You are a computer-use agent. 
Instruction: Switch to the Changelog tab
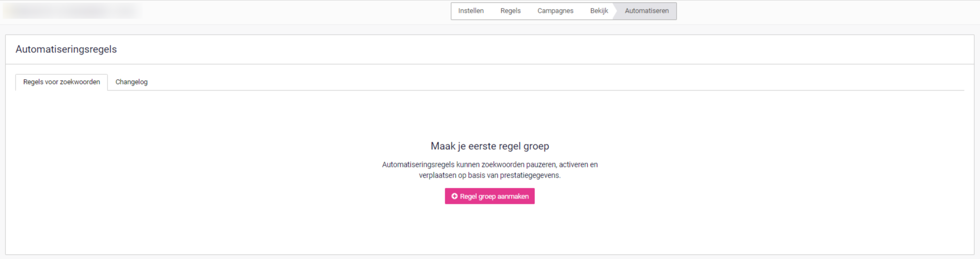[131, 82]
